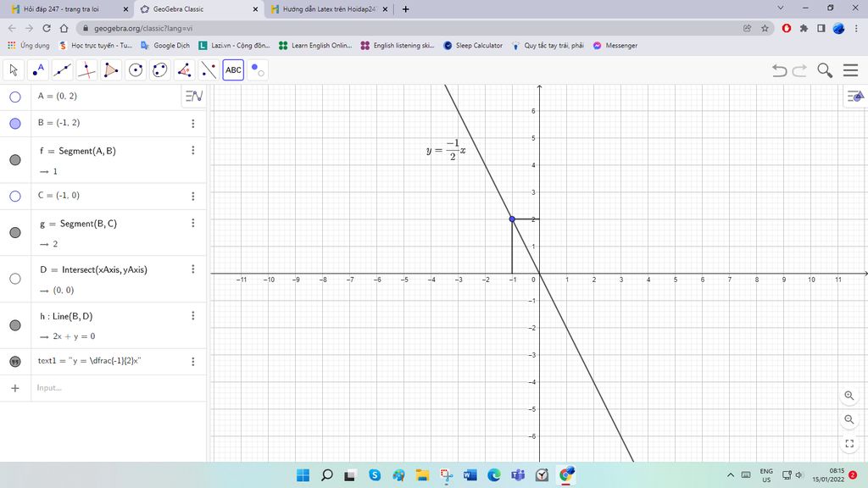
Task: Select the y = -1/2 x text label
Action: point(446,150)
